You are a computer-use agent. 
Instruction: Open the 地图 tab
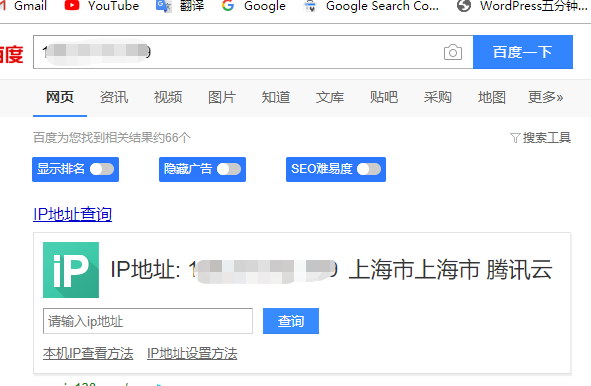[x=491, y=97]
